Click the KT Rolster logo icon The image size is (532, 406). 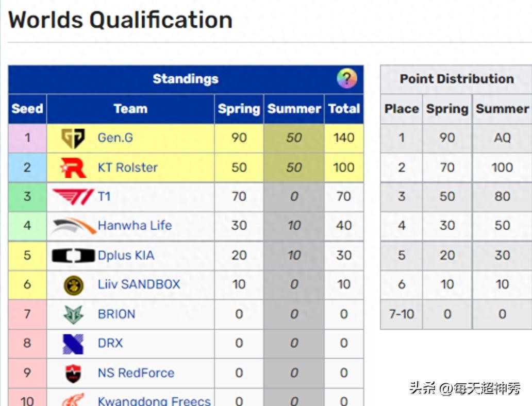click(x=73, y=167)
